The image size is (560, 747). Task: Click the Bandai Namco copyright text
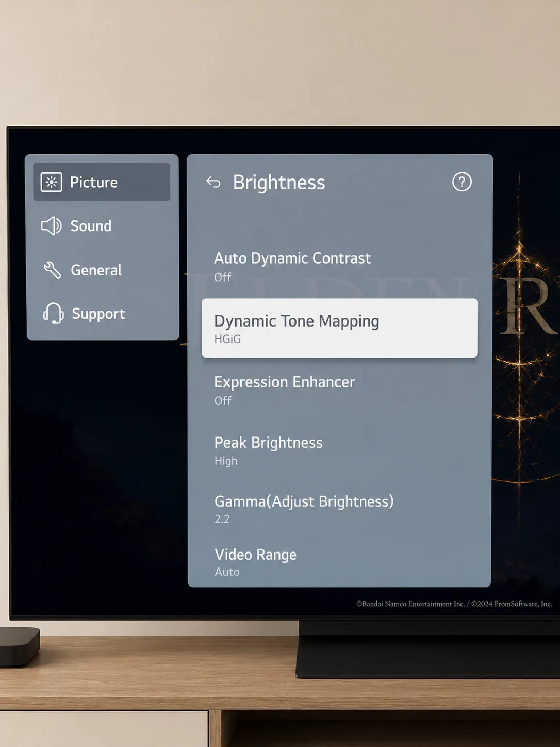tap(454, 604)
